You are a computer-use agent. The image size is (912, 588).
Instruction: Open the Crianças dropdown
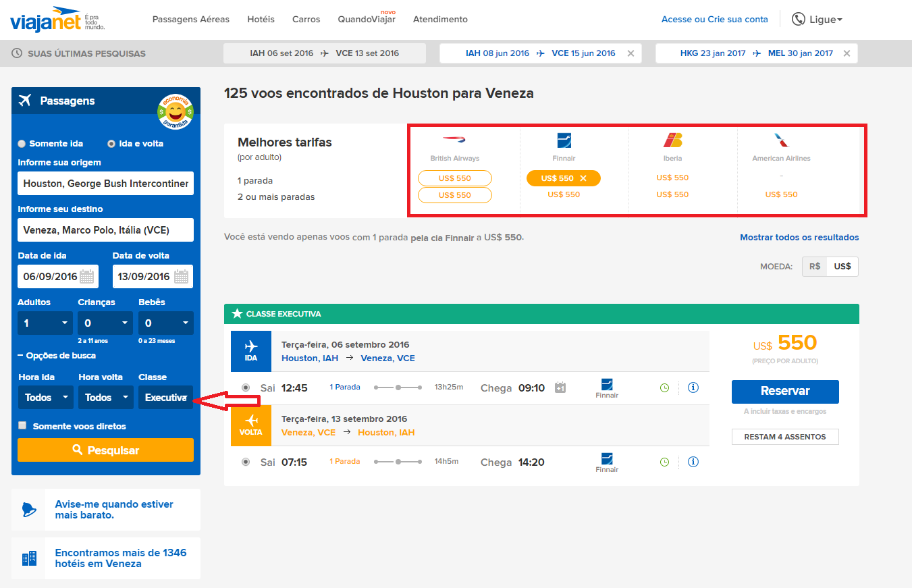[105, 323]
